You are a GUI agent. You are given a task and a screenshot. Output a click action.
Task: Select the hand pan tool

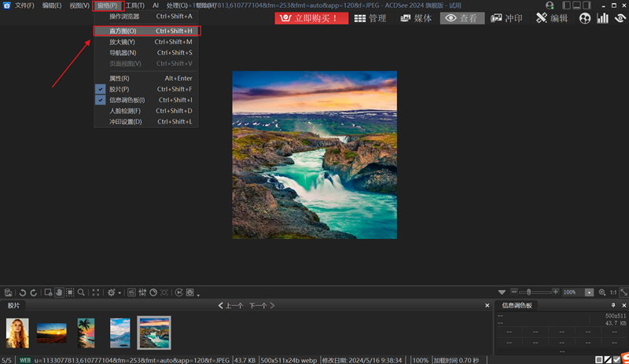[59, 292]
